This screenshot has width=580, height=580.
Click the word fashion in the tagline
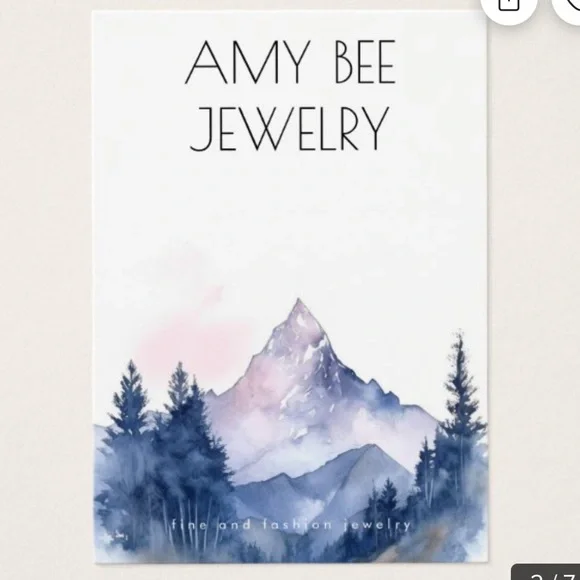[298, 525]
